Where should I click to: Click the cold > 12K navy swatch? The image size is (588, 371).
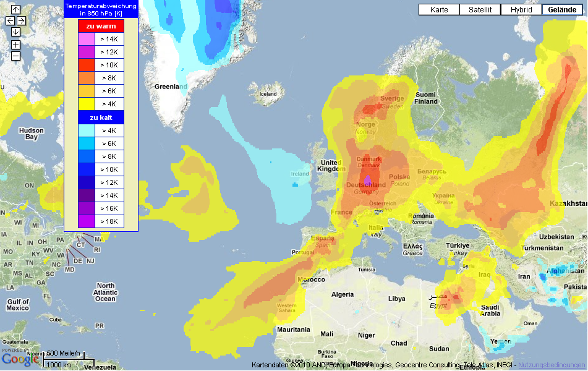point(86,182)
